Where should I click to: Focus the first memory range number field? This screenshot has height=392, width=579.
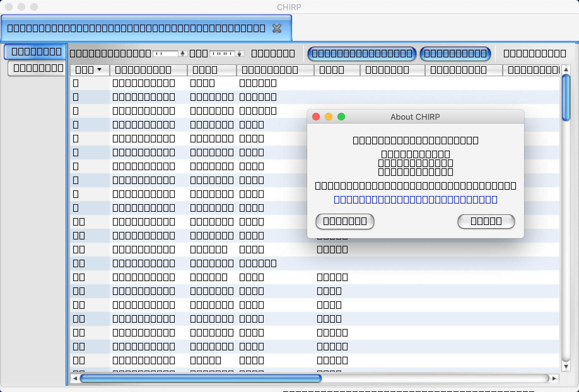pyautogui.click(x=166, y=54)
